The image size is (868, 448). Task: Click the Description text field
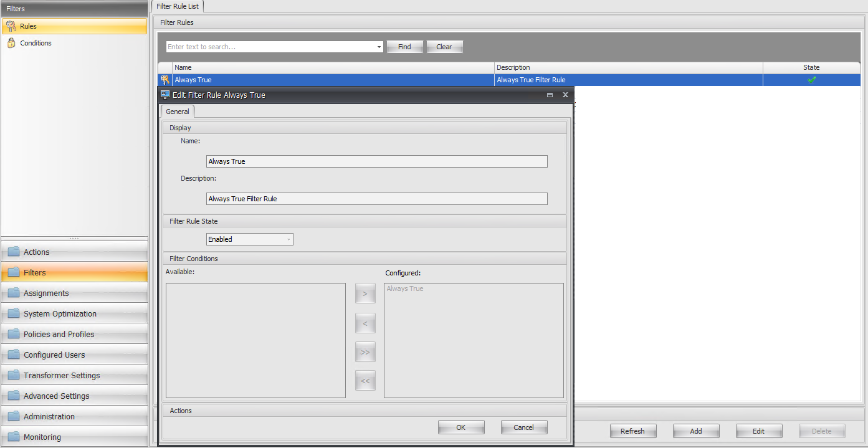coord(376,199)
